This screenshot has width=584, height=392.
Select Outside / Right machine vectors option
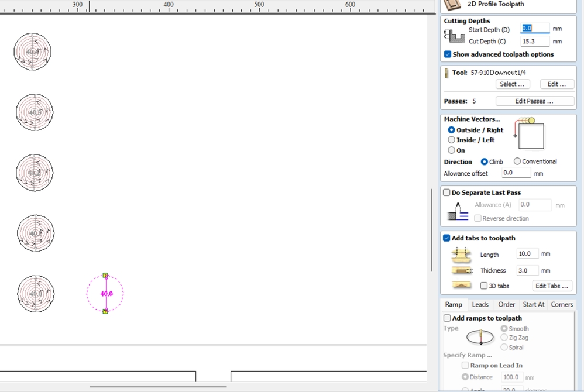tap(451, 130)
